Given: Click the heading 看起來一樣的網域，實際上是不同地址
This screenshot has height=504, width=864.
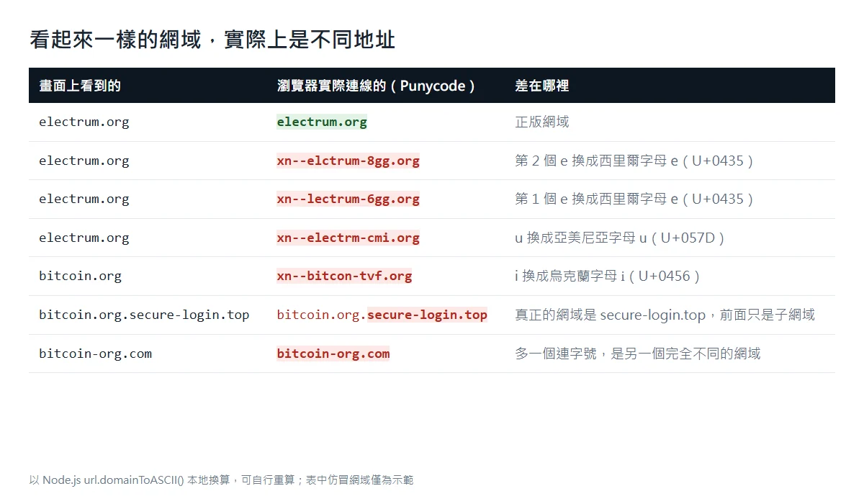Looking at the screenshot, I should coord(212,39).
